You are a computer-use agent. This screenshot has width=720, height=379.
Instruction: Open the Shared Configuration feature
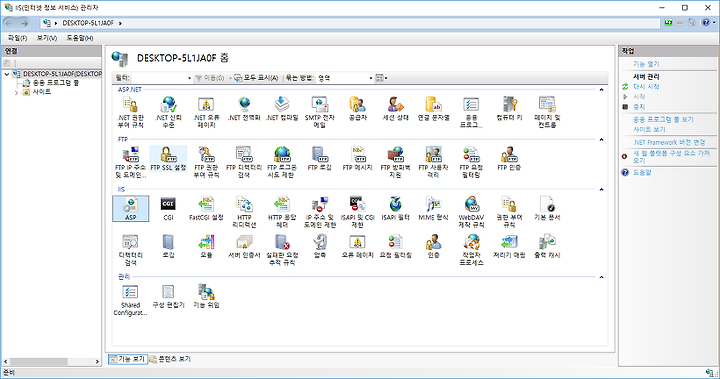(130, 300)
